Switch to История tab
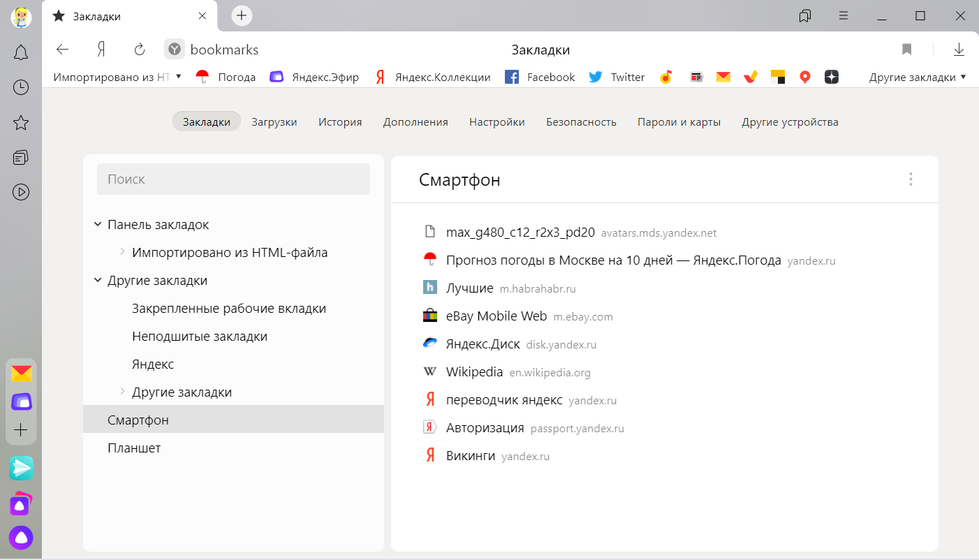Screen dimensions: 979x560 tap(340, 121)
